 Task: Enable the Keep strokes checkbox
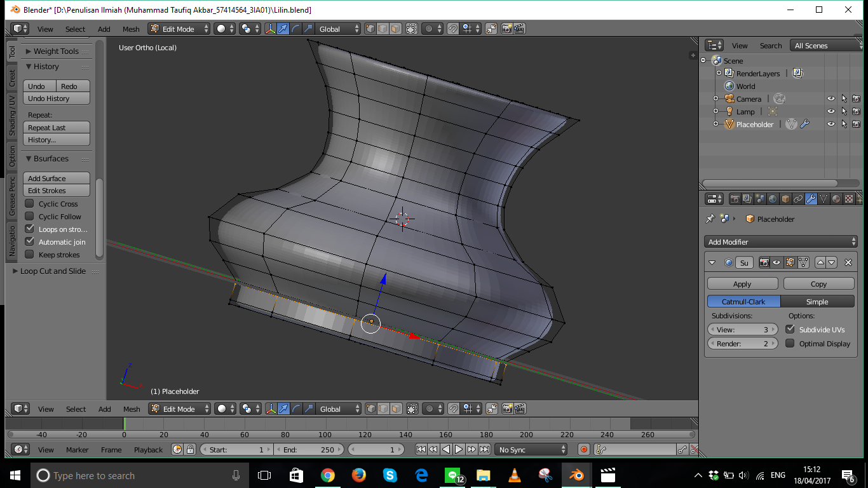(x=29, y=254)
